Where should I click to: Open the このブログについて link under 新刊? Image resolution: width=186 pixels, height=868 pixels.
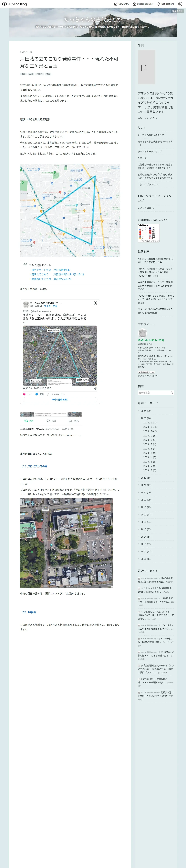(x=147, y=118)
